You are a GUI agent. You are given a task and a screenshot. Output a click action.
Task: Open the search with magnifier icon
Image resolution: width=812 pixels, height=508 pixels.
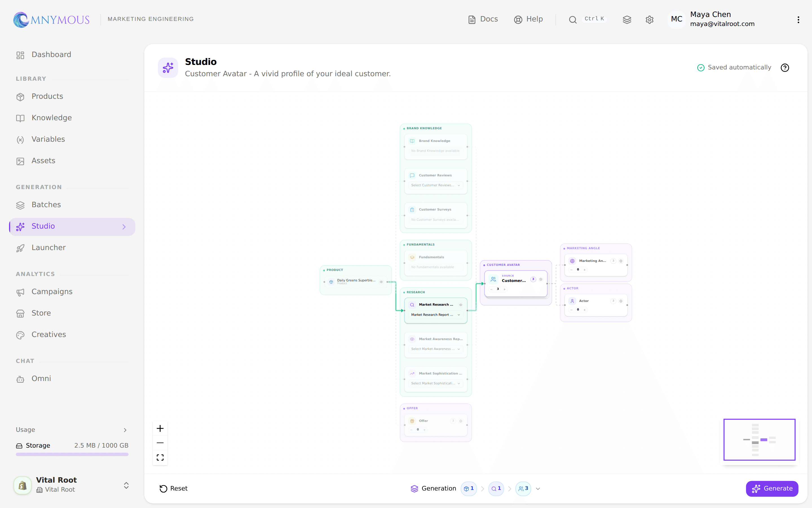coord(573,19)
